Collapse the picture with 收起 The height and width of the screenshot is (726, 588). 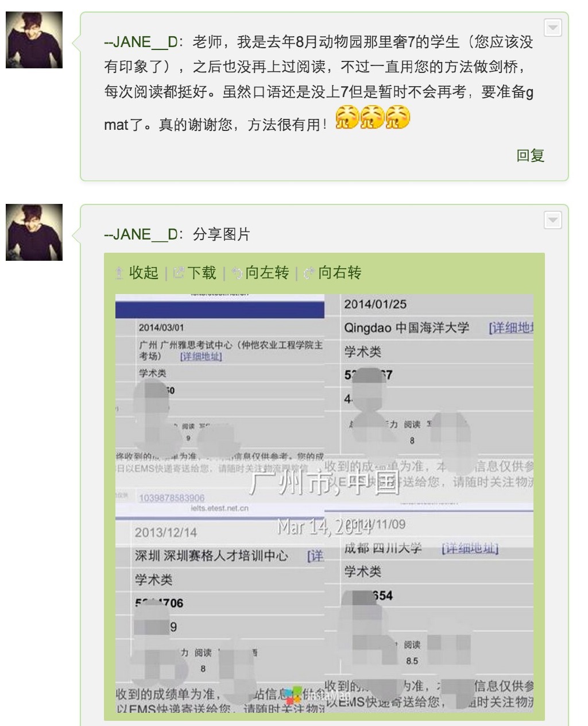point(144,273)
